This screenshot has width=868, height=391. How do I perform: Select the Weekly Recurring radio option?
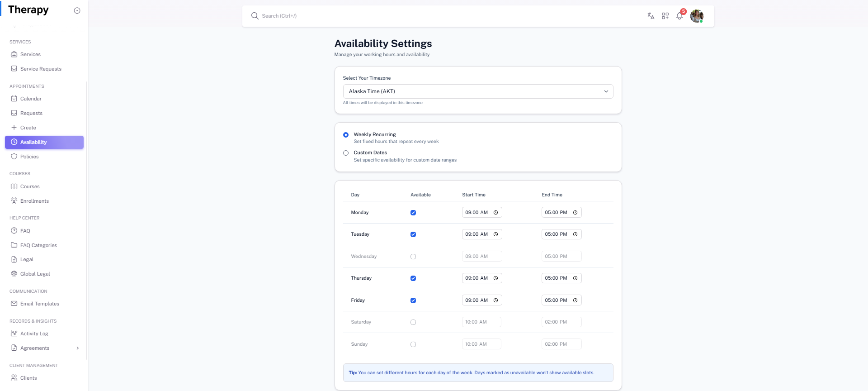(346, 135)
